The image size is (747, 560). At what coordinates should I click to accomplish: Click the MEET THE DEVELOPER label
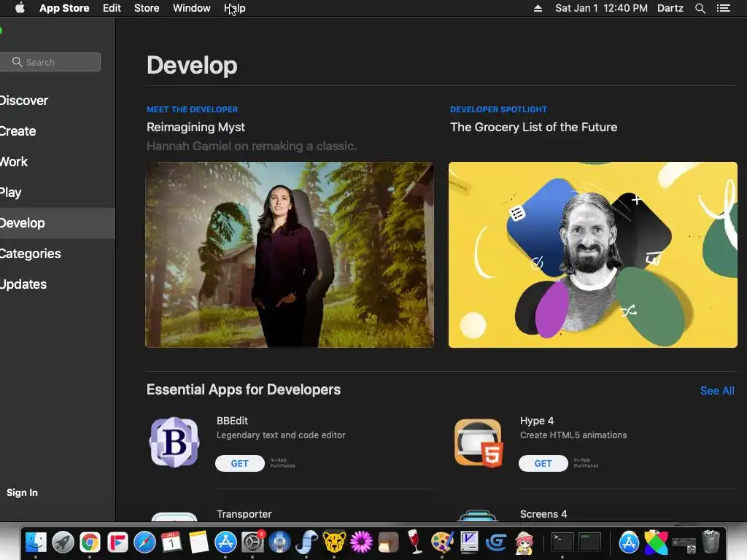pyautogui.click(x=192, y=109)
